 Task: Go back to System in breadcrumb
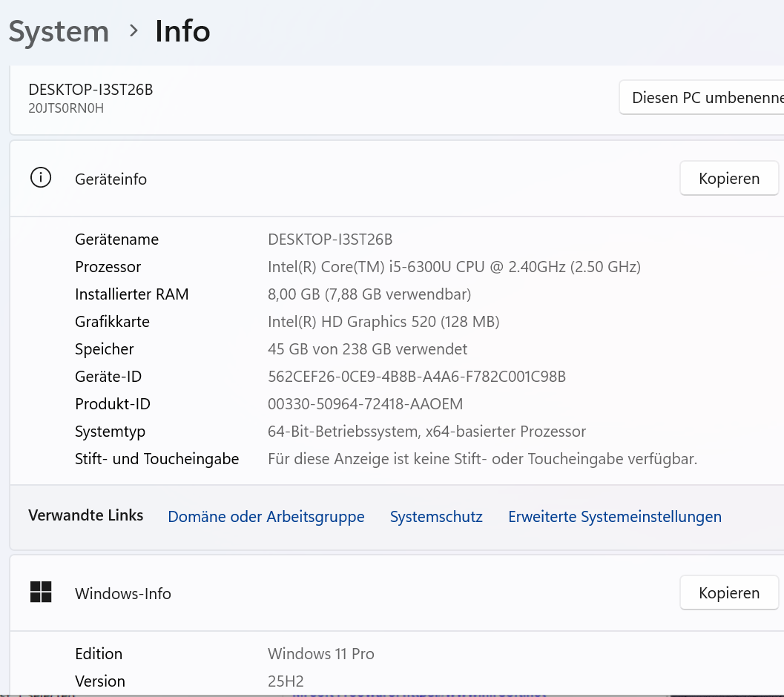pos(59,31)
